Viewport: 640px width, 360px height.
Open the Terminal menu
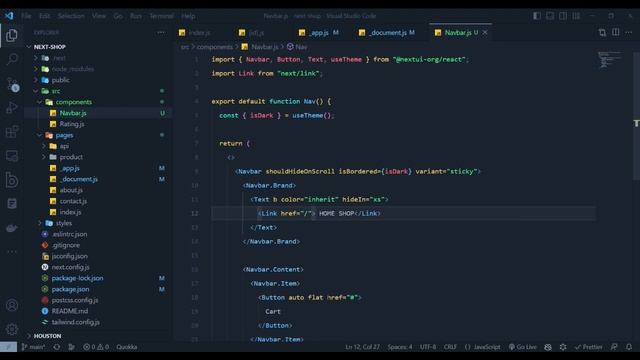[162, 16]
